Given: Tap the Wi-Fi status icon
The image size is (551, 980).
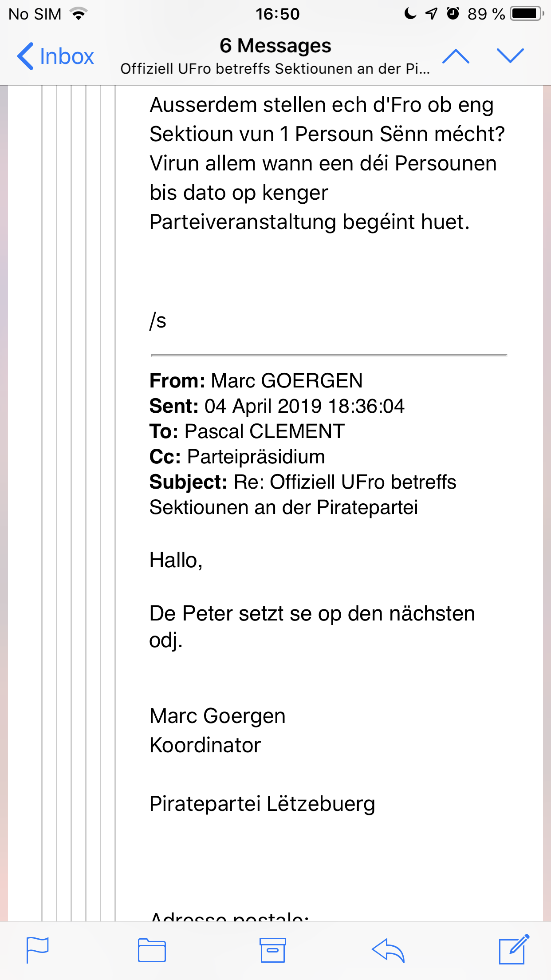Looking at the screenshot, I should coord(79,14).
